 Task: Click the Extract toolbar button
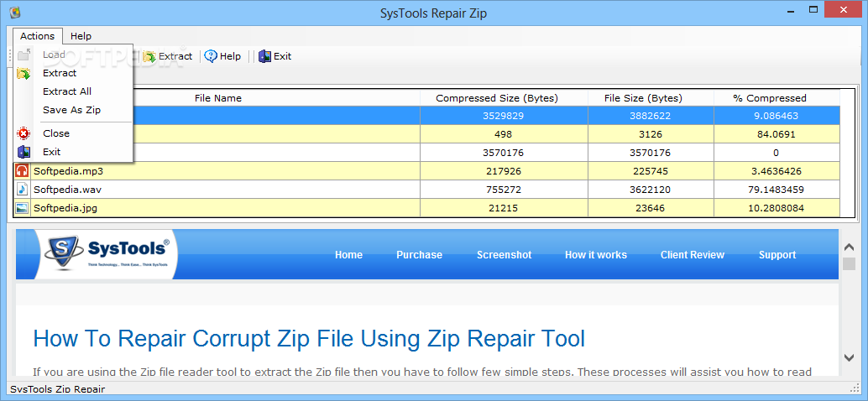point(168,56)
